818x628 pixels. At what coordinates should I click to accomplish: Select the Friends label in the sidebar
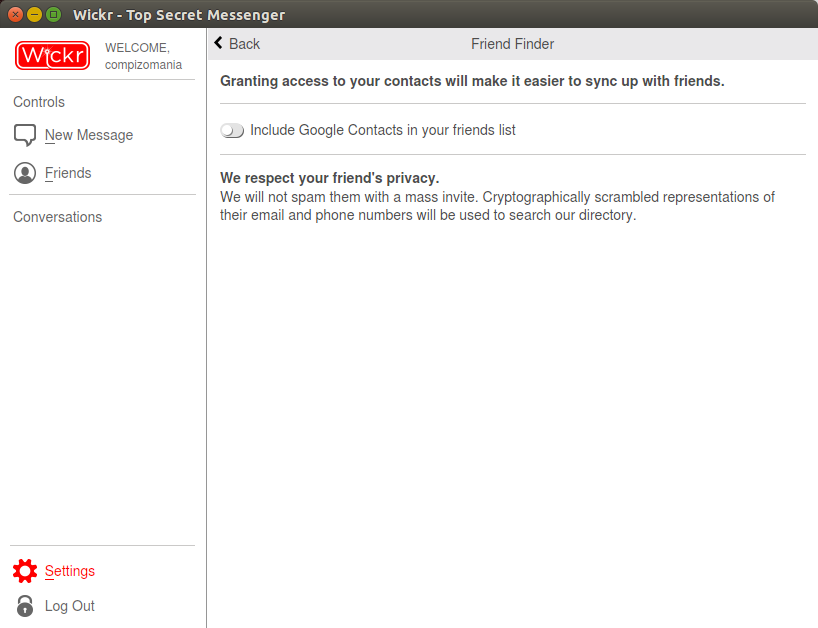coord(68,173)
